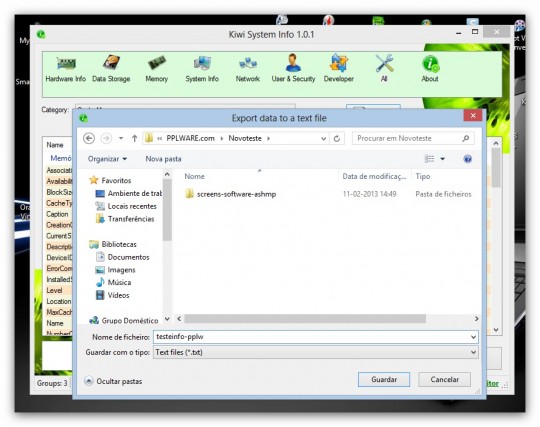Select Grupo Doméstico in navigation pane
540x427 pixels.
[124, 321]
